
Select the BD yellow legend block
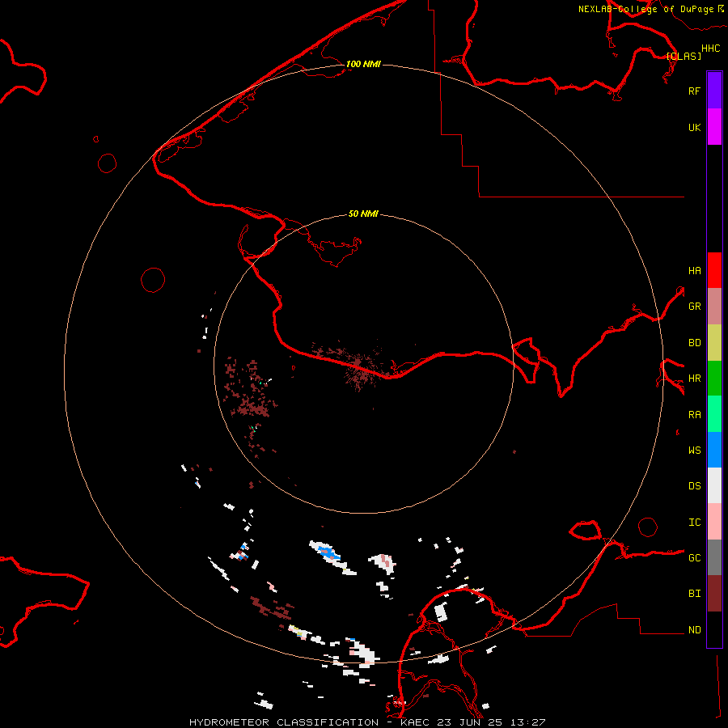coord(714,342)
